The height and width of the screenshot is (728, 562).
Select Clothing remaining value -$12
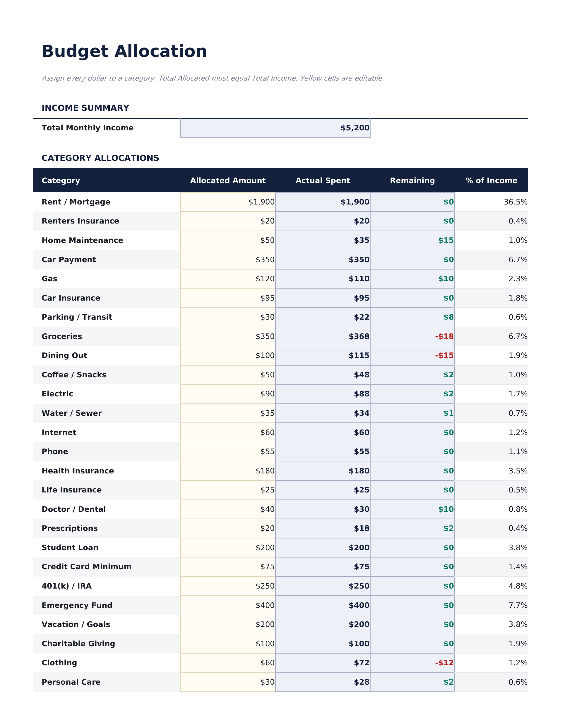(412, 663)
